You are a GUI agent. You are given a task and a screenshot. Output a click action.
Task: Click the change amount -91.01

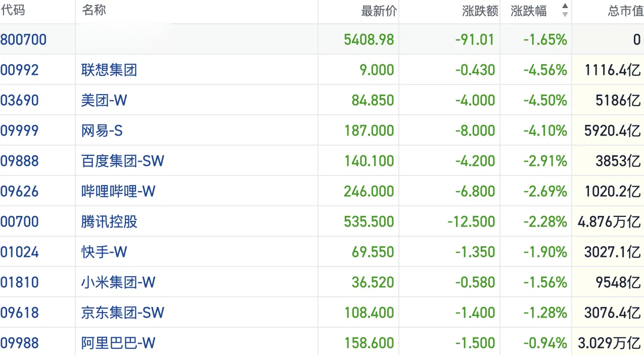point(475,39)
